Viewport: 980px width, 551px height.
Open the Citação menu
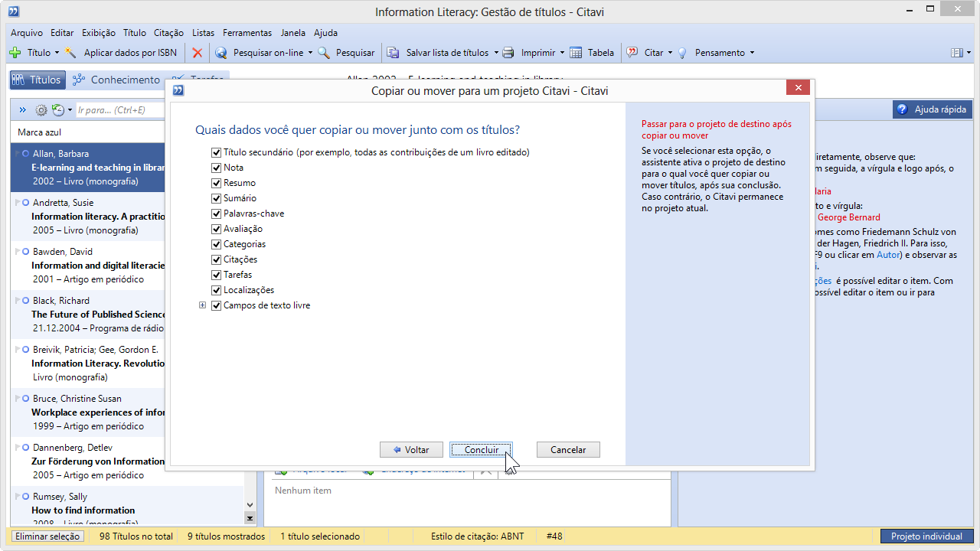168,33
